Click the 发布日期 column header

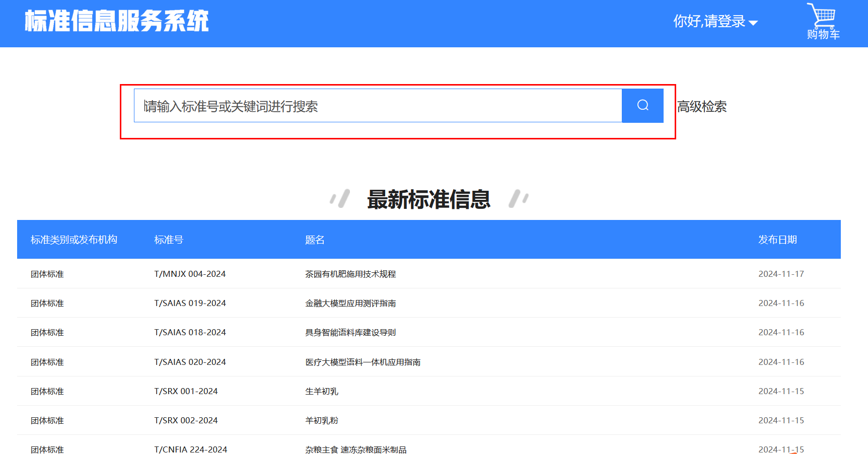tap(777, 240)
